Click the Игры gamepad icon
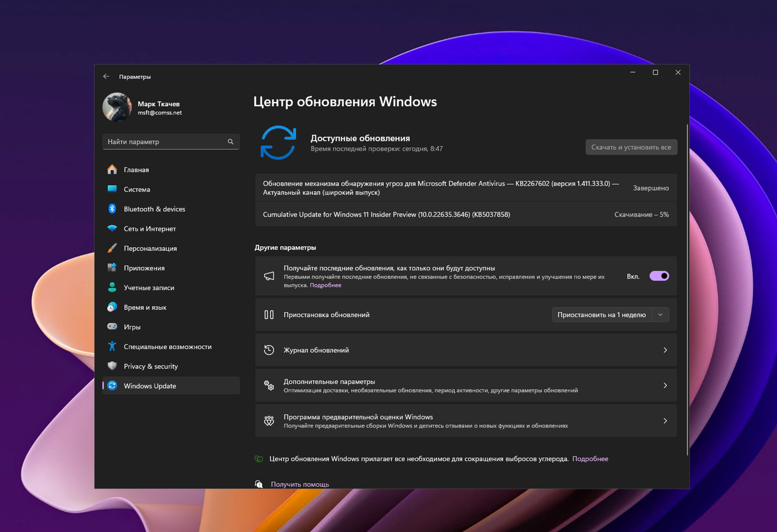The height and width of the screenshot is (532, 777). click(112, 327)
